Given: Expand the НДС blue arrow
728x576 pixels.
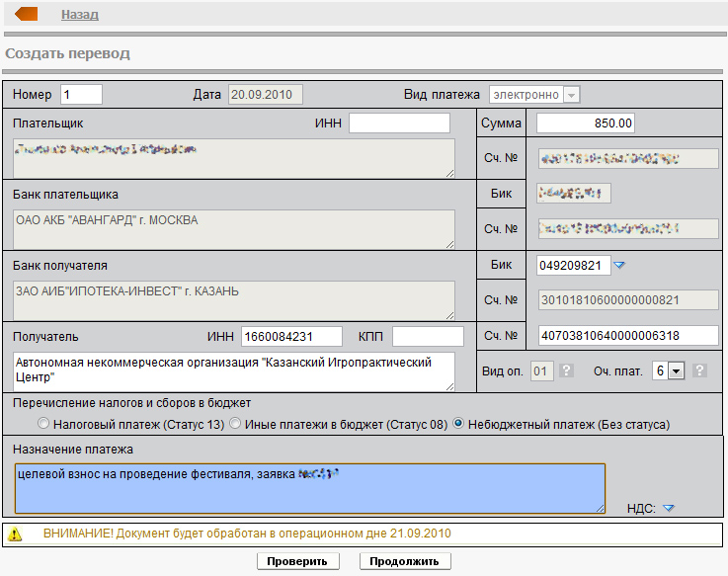Looking at the screenshot, I should [669, 508].
